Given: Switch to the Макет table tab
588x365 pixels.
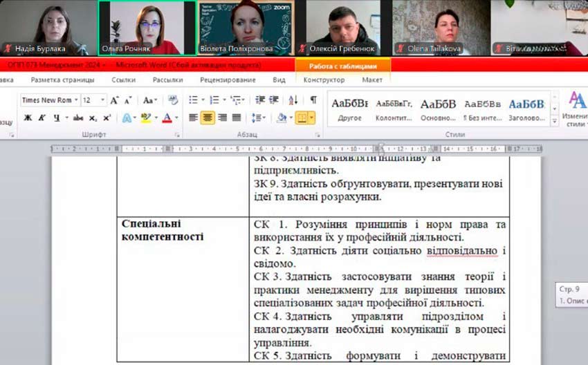Looking at the screenshot, I should [372, 80].
